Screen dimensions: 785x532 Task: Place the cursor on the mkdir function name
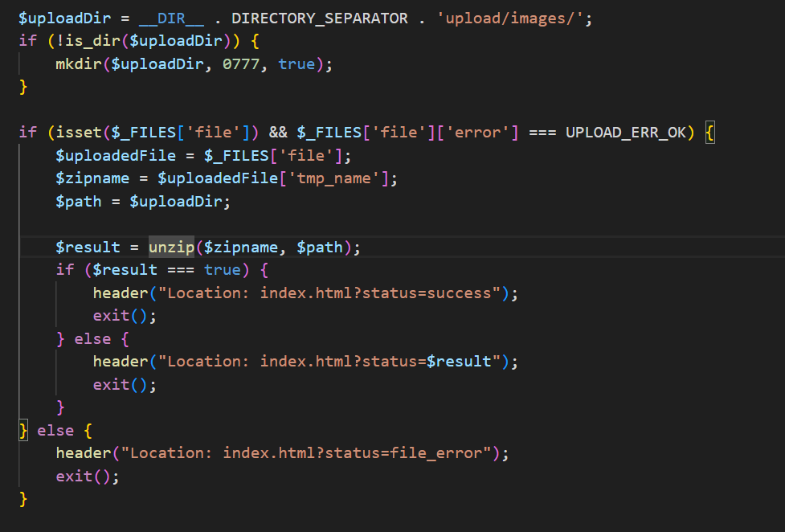click(79, 64)
